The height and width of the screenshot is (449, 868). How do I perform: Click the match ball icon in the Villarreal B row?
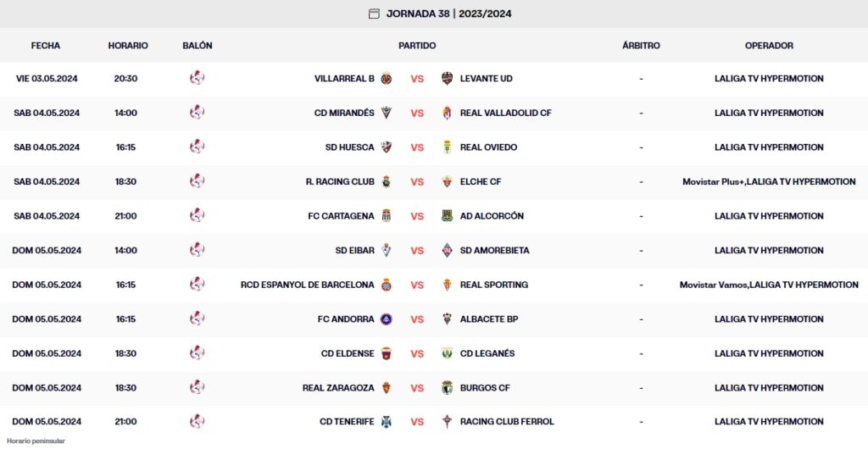click(x=198, y=79)
